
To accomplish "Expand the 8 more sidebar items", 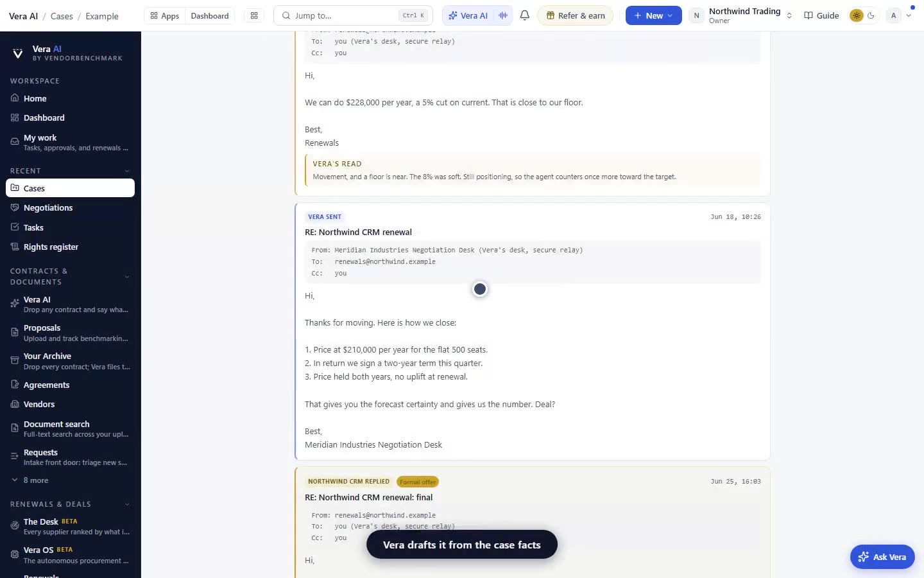I will pyautogui.click(x=71, y=480).
